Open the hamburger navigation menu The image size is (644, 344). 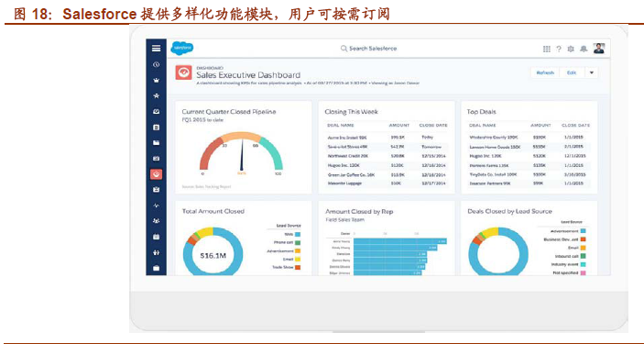click(x=156, y=49)
